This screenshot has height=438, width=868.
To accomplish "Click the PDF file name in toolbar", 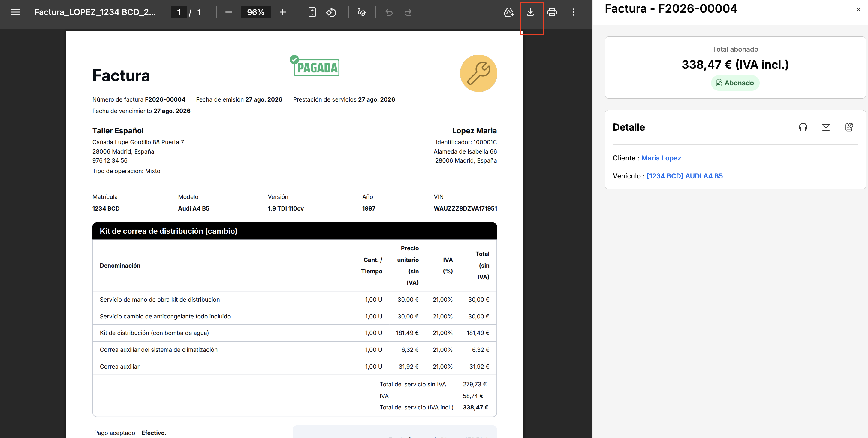I will point(95,12).
